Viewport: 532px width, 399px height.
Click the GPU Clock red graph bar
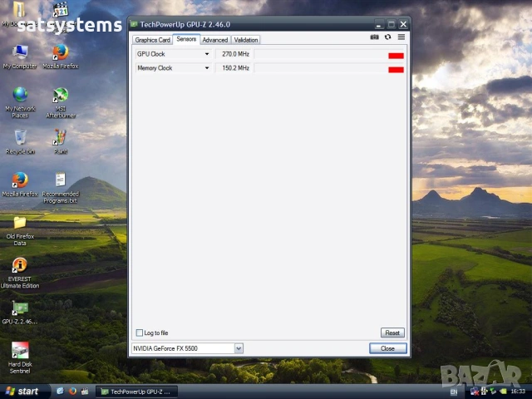(396, 56)
